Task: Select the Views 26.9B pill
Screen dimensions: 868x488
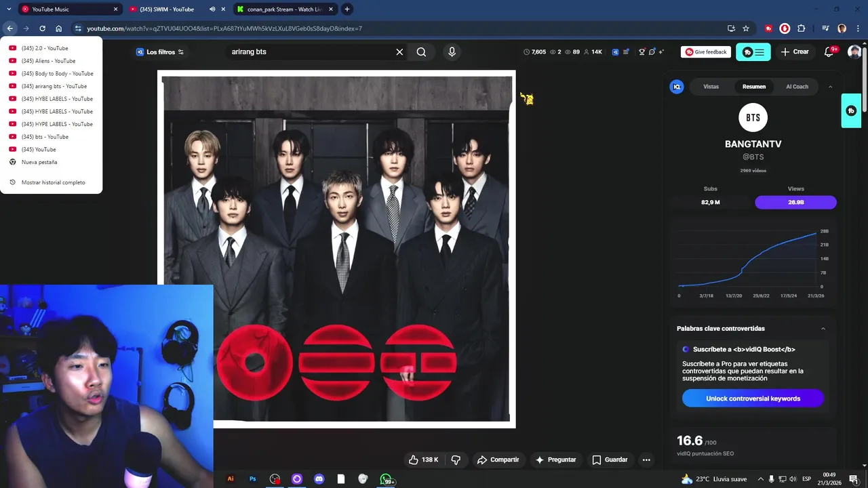Action: tap(795, 202)
